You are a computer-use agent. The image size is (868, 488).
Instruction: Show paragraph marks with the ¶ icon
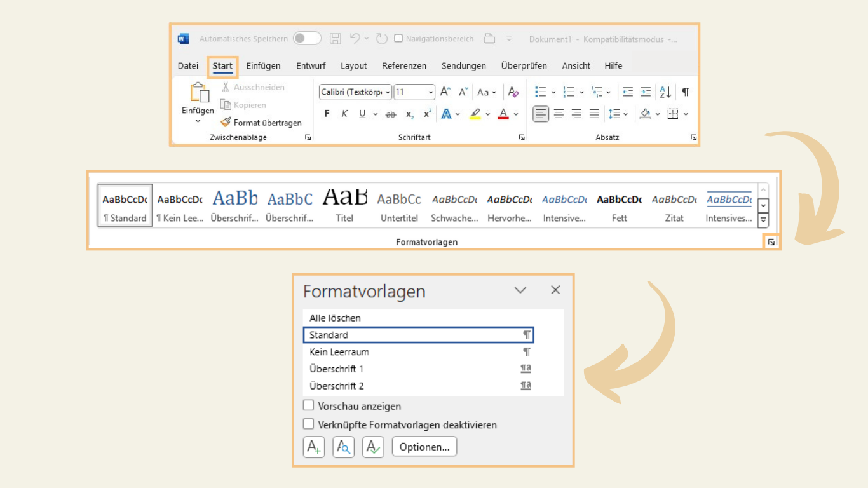(x=684, y=92)
